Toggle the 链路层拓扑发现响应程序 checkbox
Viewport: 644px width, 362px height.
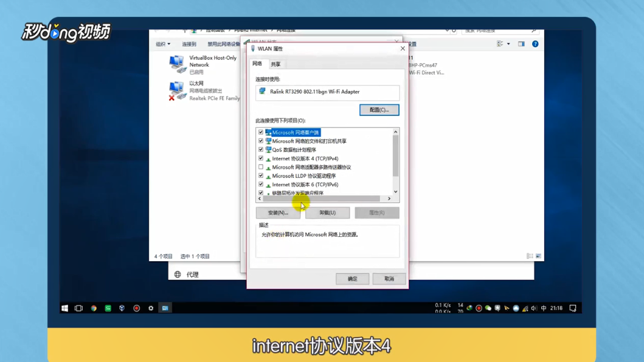coord(261,193)
